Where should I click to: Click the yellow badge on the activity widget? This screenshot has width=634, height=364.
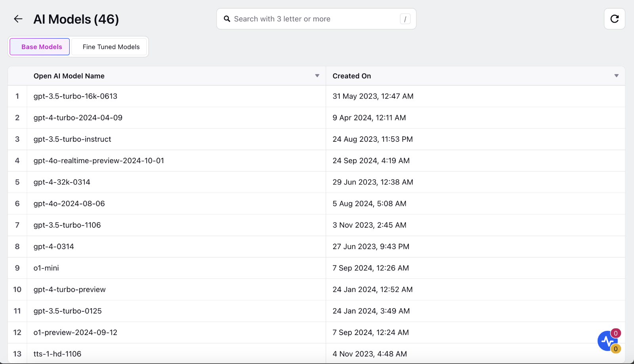click(615, 349)
